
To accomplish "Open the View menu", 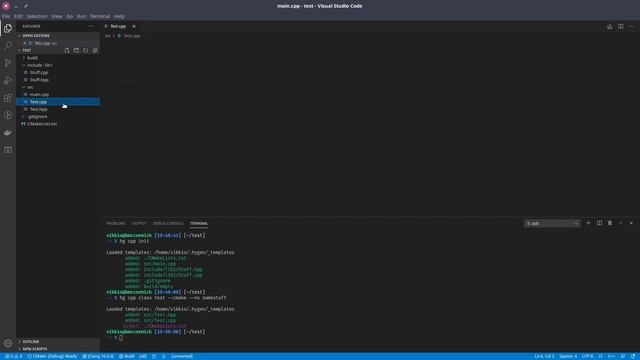I will click(57, 16).
